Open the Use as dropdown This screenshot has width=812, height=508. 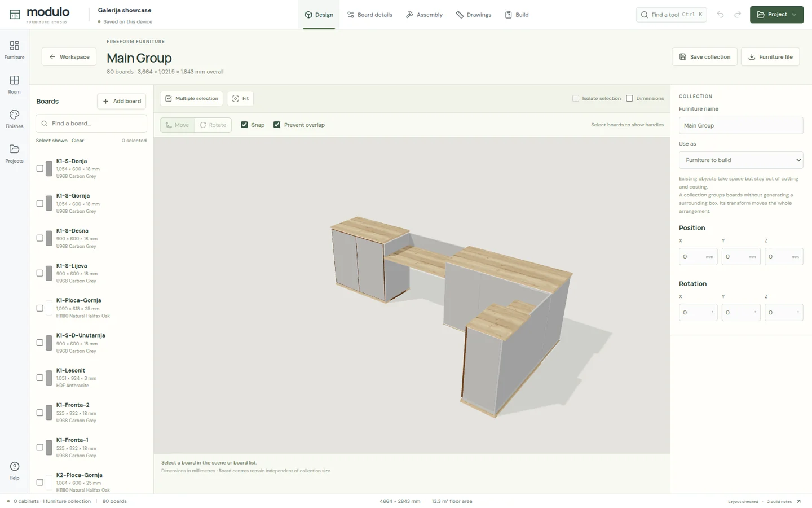click(741, 160)
